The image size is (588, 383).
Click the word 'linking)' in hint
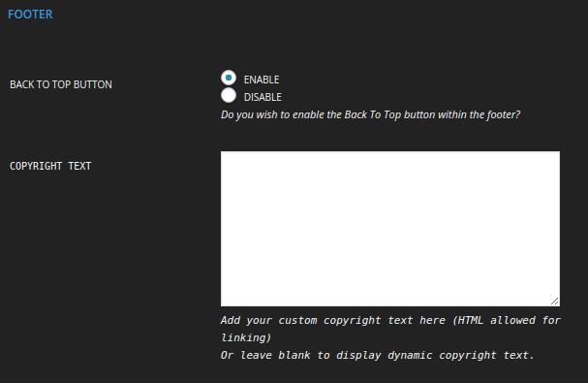[246, 337]
